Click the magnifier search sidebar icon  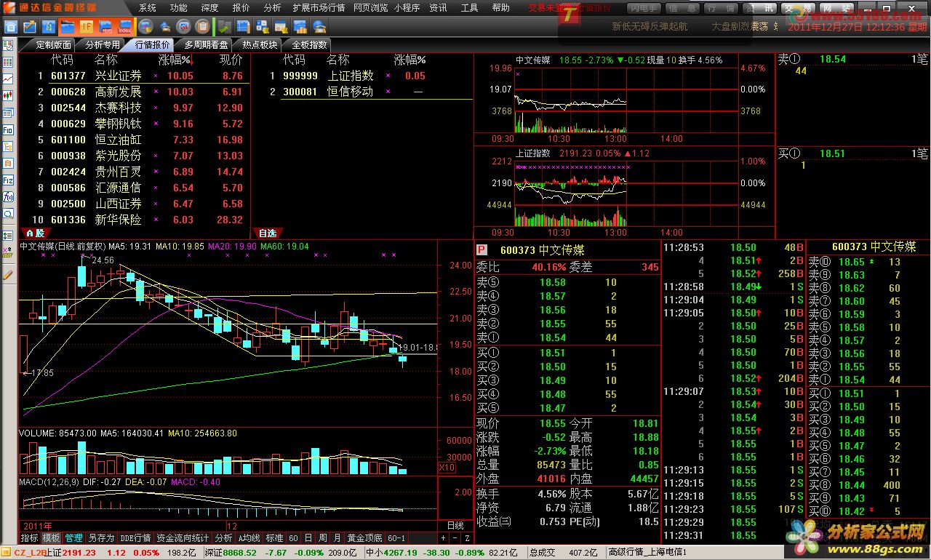click(8, 214)
